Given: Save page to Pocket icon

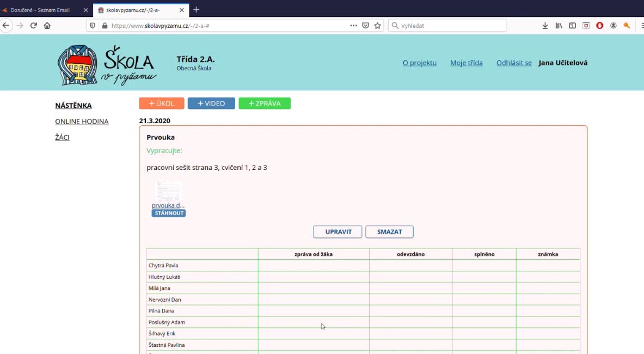Looking at the screenshot, I should [x=365, y=26].
